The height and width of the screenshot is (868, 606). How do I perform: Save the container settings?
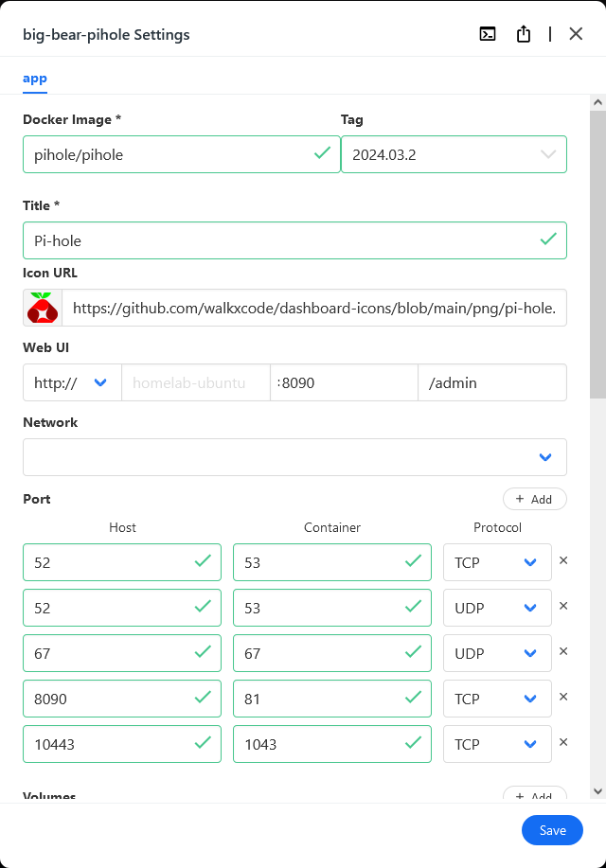(x=552, y=830)
